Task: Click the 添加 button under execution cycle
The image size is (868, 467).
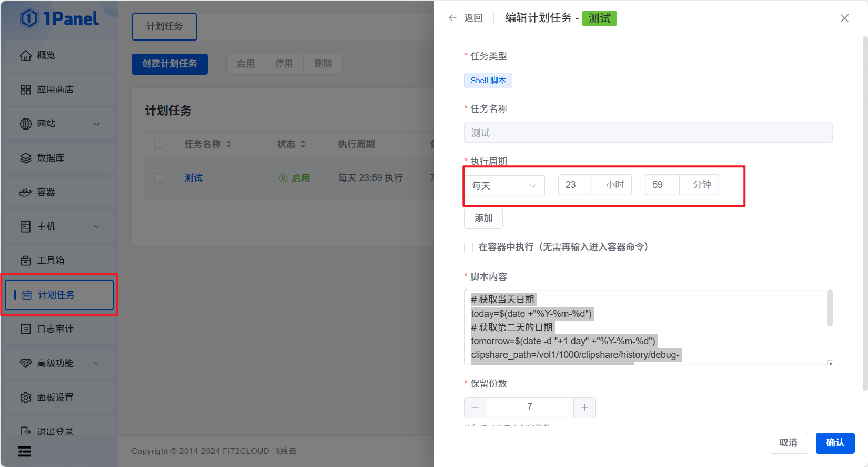Action: (x=483, y=218)
